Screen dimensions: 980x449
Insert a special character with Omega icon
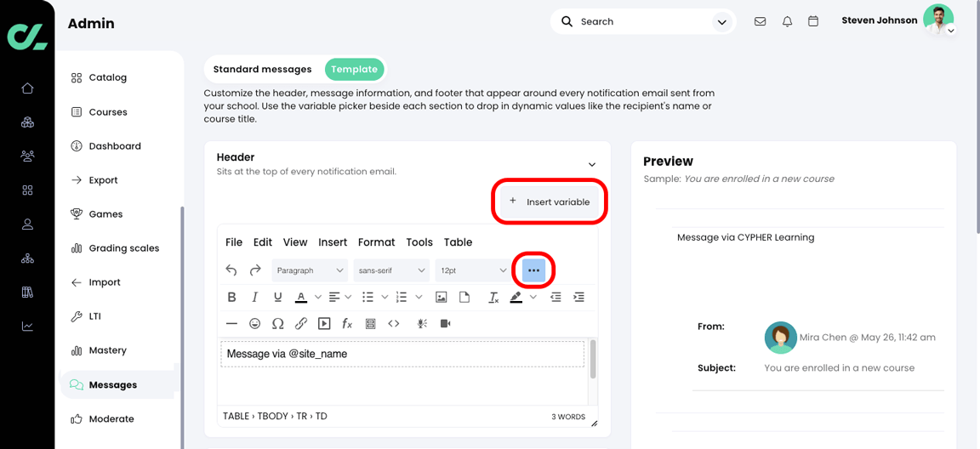(x=278, y=323)
